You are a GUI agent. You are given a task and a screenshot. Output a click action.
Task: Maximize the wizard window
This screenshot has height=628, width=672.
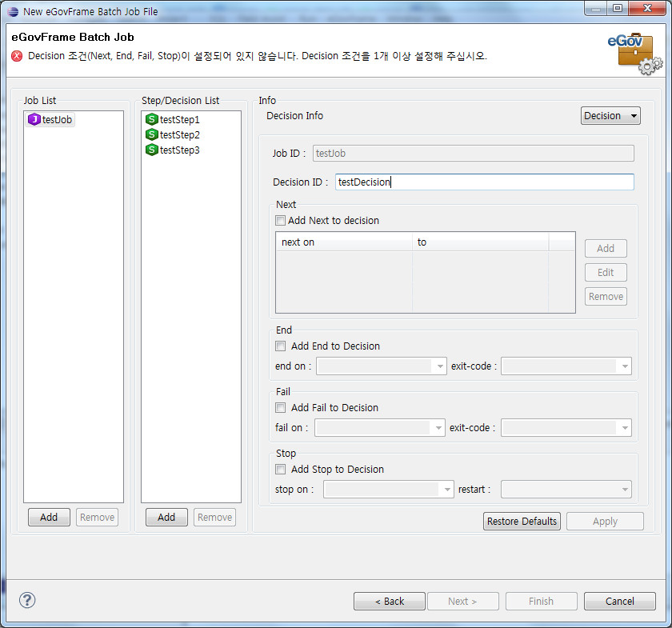click(x=617, y=8)
